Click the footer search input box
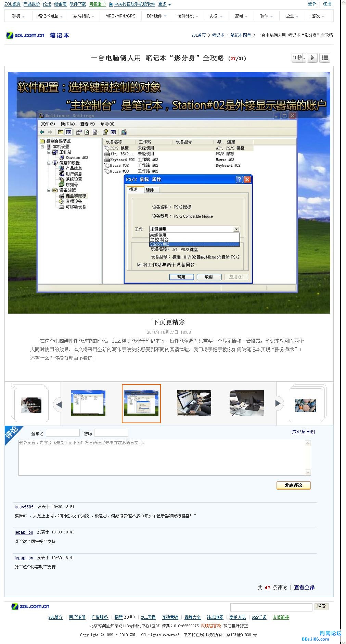Screen dimensions: 346x644 [x=271, y=607]
